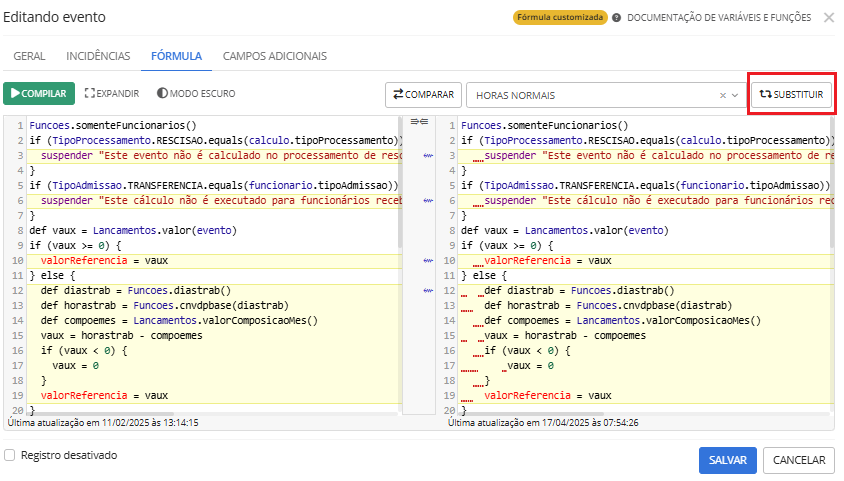Click left line 11 '} else {'
This screenshot has width=844, height=481.
(x=52, y=275)
